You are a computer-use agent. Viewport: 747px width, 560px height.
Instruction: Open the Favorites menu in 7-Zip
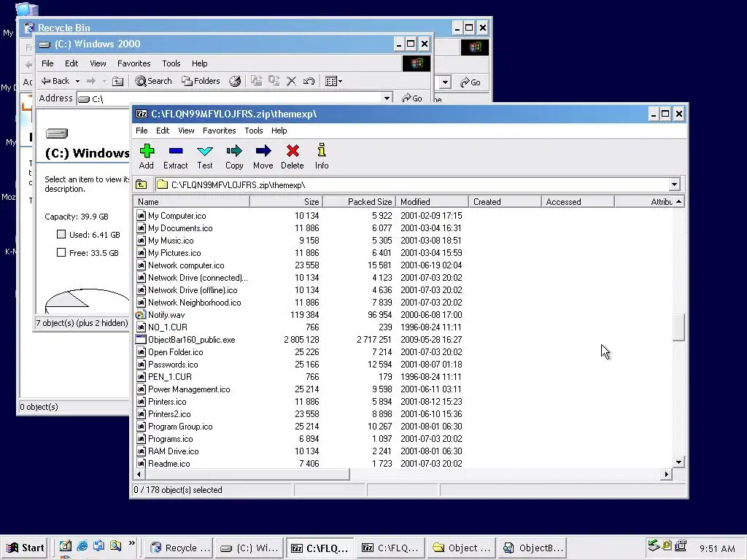219,131
